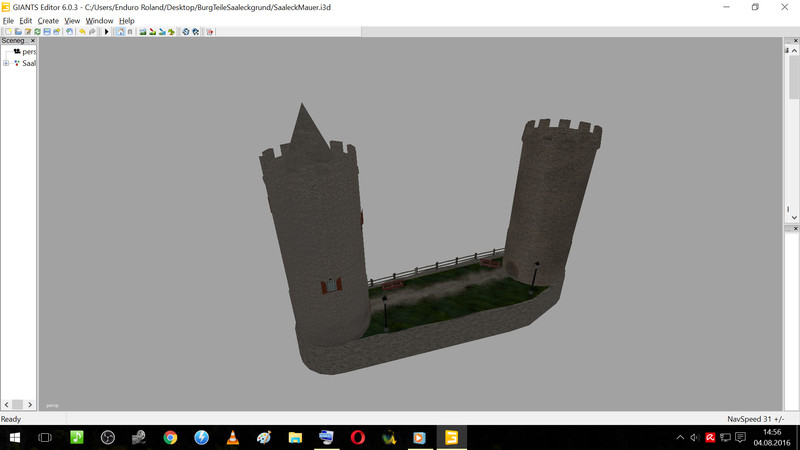Close the Scenegraph panel

33,41
